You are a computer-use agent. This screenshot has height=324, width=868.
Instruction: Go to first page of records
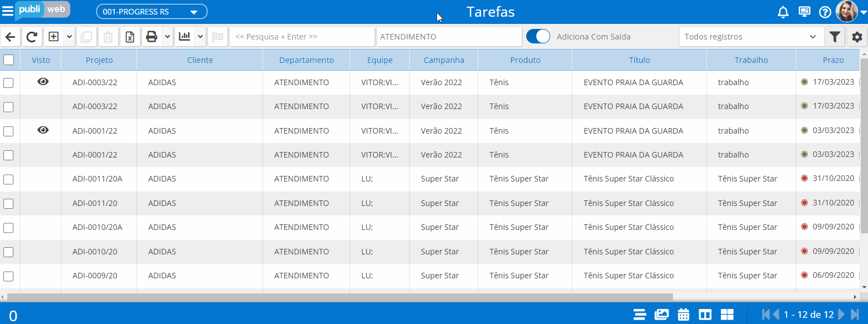[765, 315]
